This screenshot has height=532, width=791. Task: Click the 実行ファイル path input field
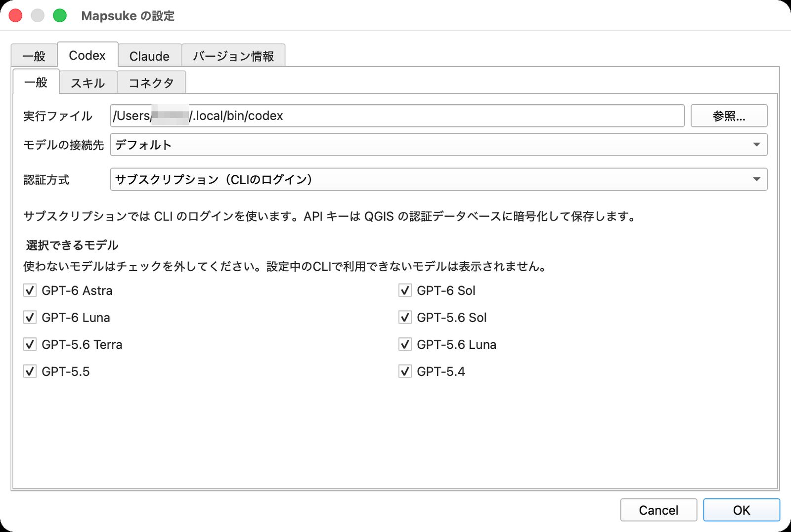pyautogui.click(x=397, y=116)
